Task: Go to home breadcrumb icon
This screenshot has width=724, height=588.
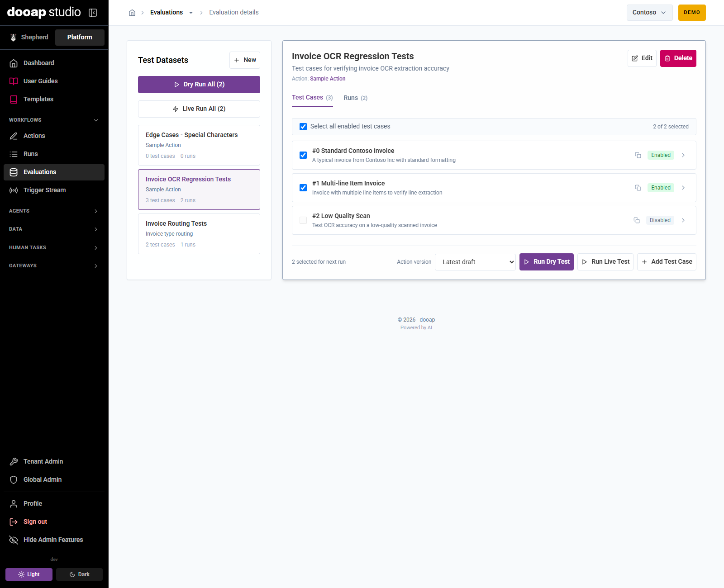Action: tap(132, 13)
